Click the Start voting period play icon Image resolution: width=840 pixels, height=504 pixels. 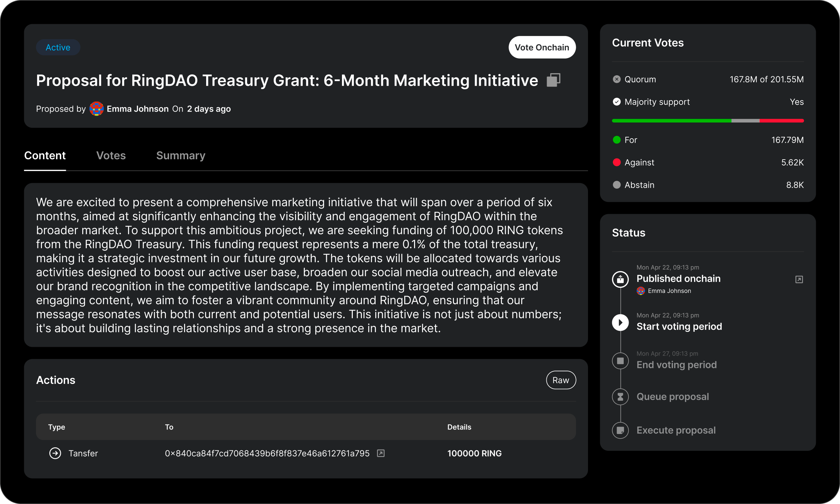pyautogui.click(x=620, y=322)
